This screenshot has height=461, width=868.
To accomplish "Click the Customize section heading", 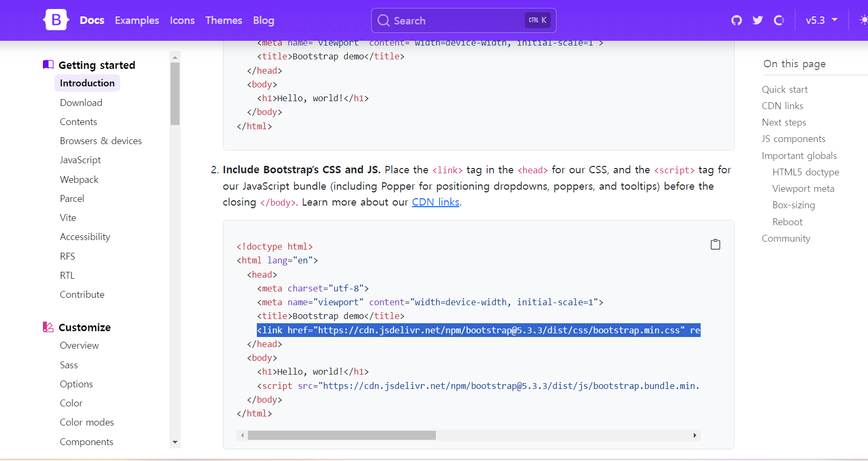I will [85, 327].
